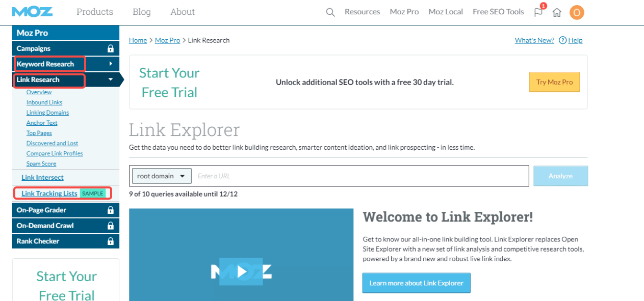Open Link Tracking Lists in sidebar
Image resolution: width=644 pixels, height=301 pixels.
coord(49,194)
